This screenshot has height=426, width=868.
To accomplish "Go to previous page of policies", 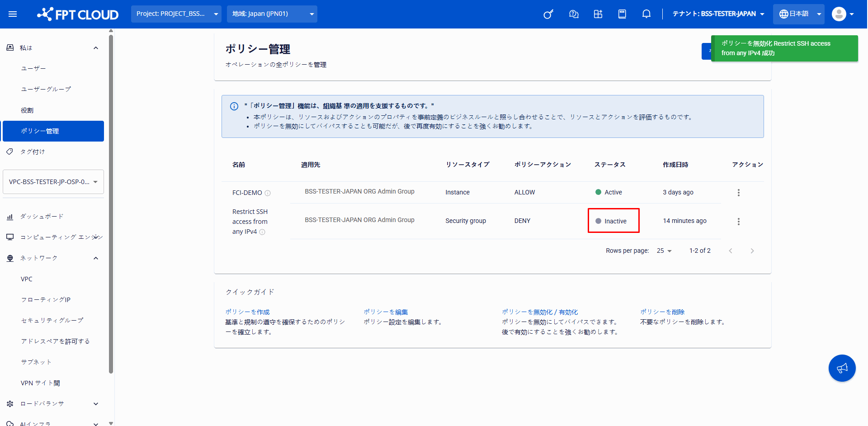I will (731, 251).
